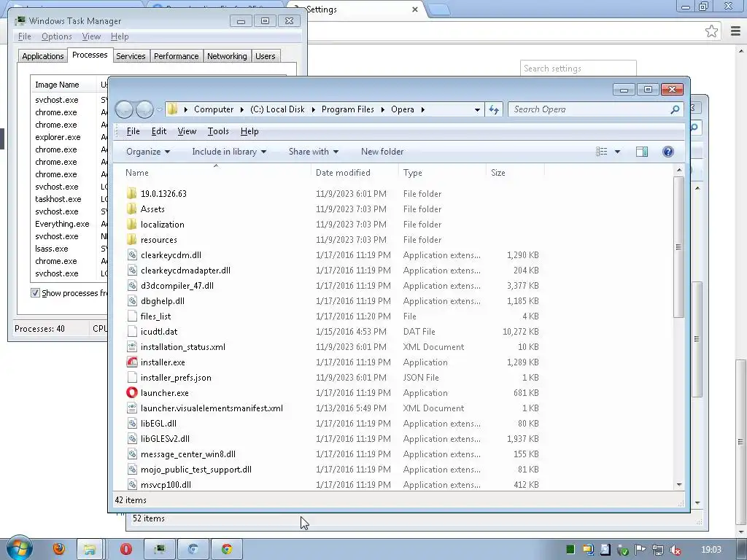Open Firefox from the taskbar
Image resolution: width=747 pixels, height=560 pixels.
click(59, 549)
